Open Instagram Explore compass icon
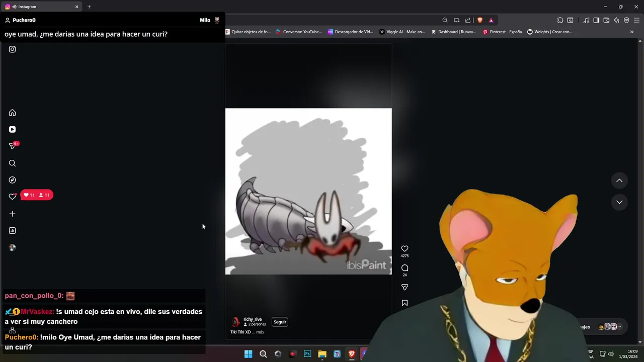The image size is (644, 362). point(12,180)
